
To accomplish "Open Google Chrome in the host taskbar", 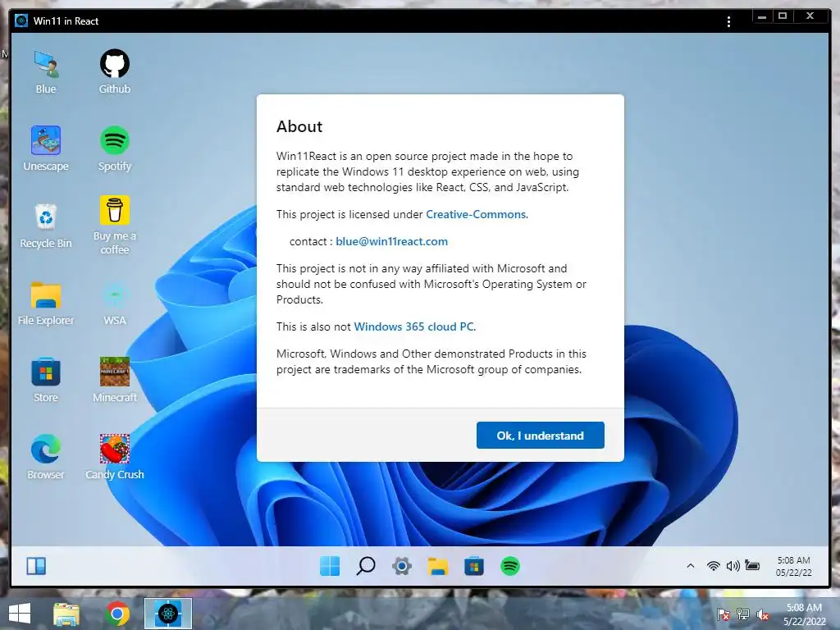I will 117,614.
